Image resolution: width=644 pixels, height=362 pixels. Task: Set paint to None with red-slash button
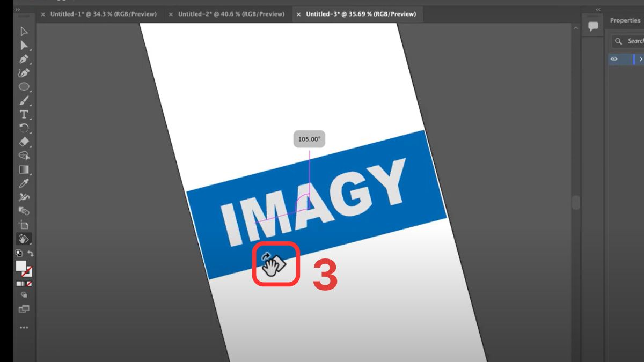[x=30, y=284]
